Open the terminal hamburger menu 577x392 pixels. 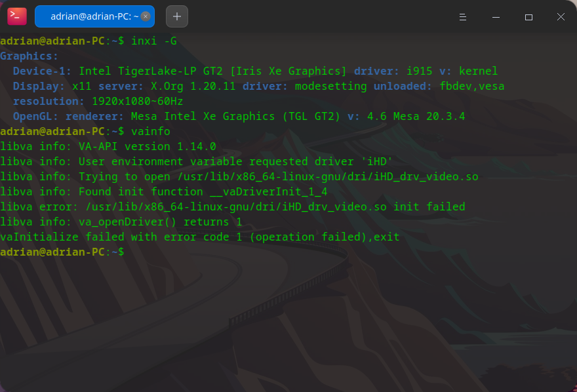tap(462, 17)
